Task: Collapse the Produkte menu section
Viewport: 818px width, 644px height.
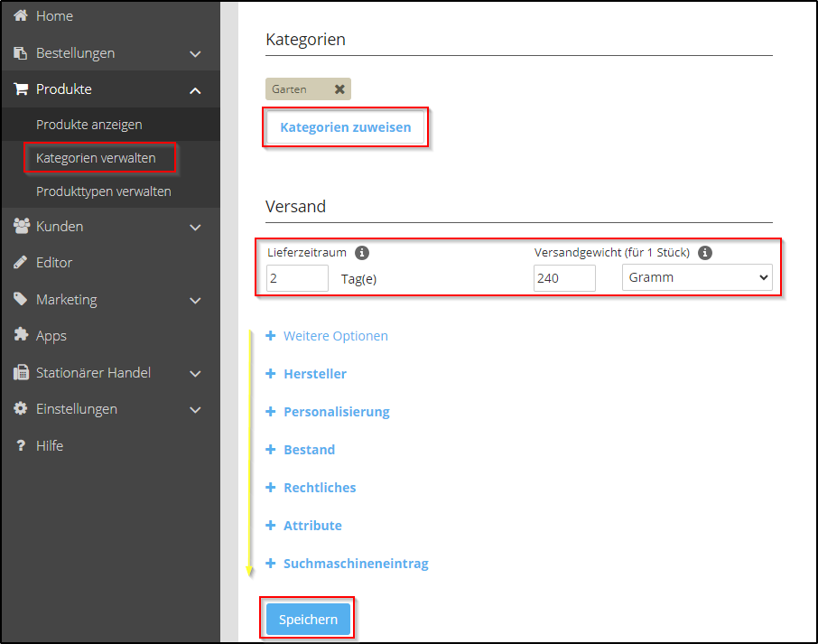Action: (x=195, y=90)
